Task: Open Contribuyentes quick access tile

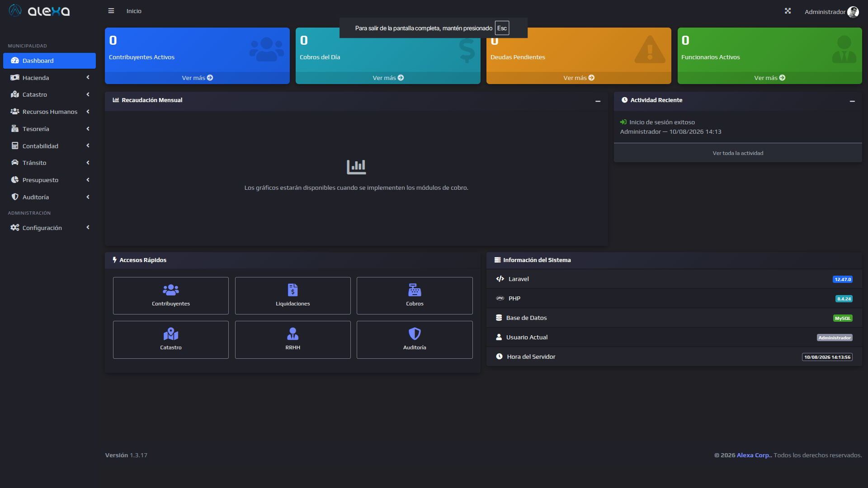Action: [171, 296]
